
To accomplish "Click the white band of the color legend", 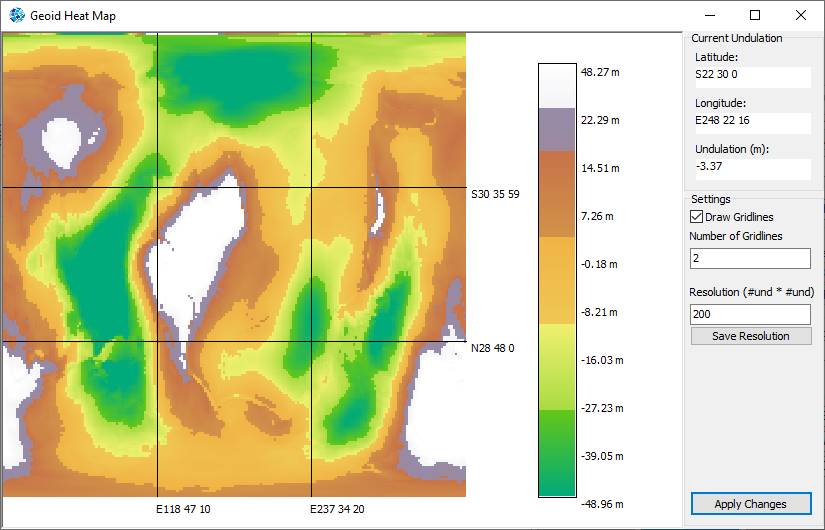I will [x=557, y=86].
